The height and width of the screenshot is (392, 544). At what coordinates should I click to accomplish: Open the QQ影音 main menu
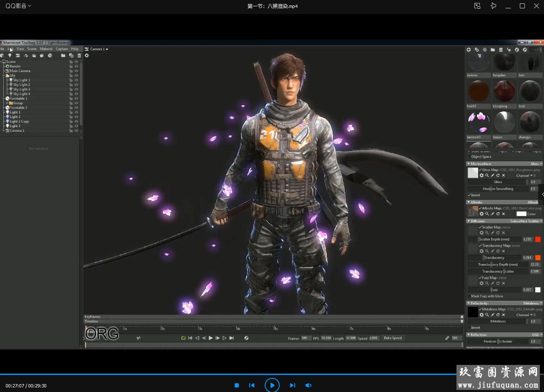[18, 6]
